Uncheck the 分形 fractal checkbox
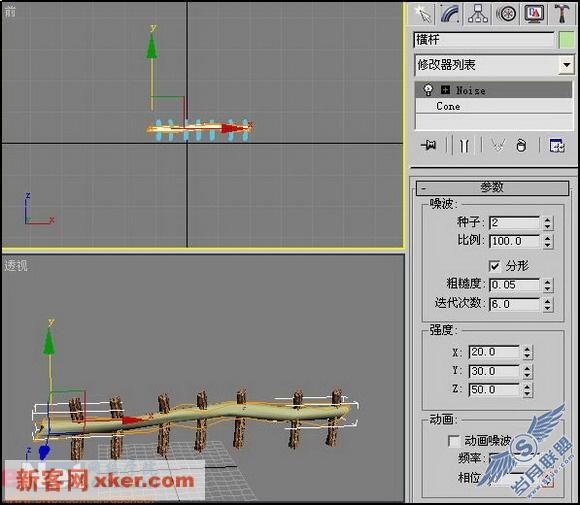 tap(494, 266)
